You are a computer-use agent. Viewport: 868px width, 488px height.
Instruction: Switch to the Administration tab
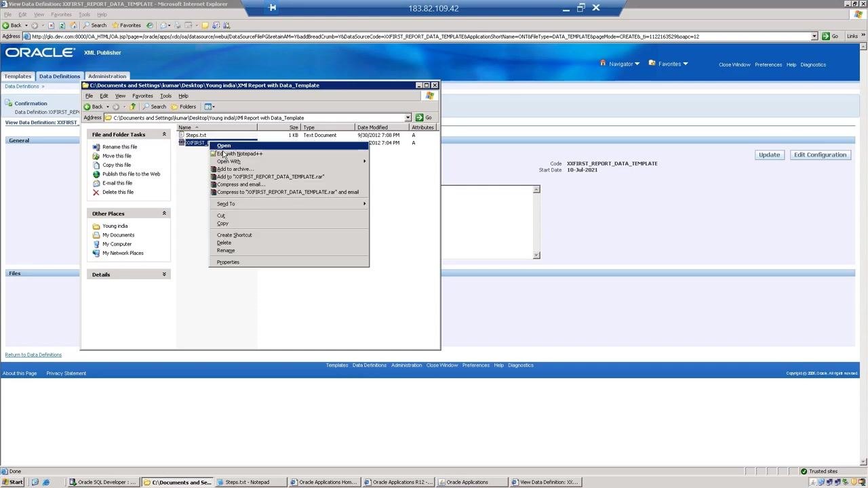point(107,76)
